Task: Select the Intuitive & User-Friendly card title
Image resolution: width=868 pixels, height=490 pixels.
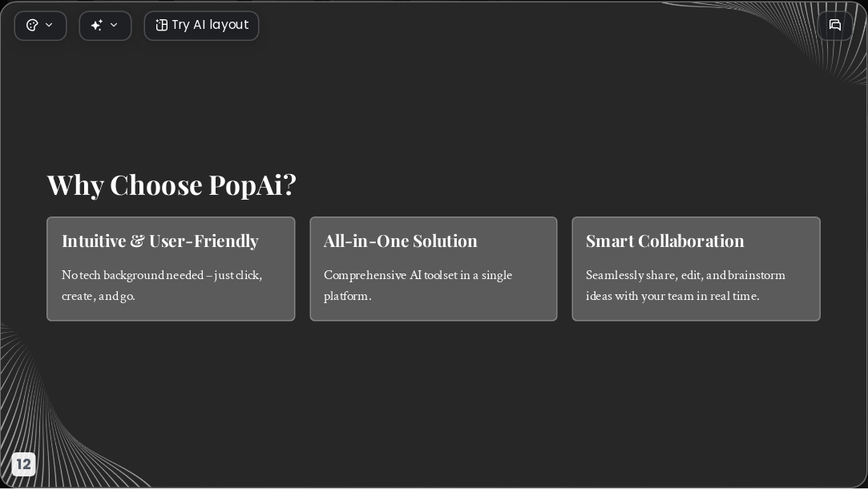Action: 160,241
